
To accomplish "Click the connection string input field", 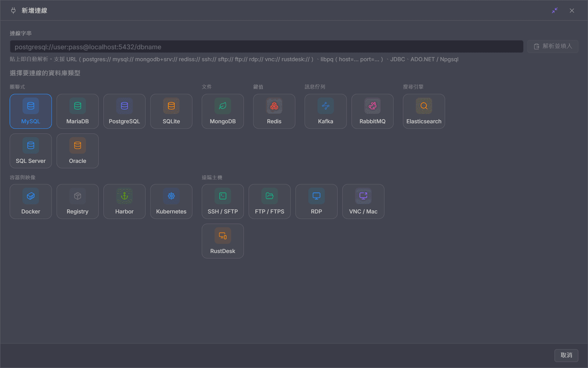I will coord(266,47).
